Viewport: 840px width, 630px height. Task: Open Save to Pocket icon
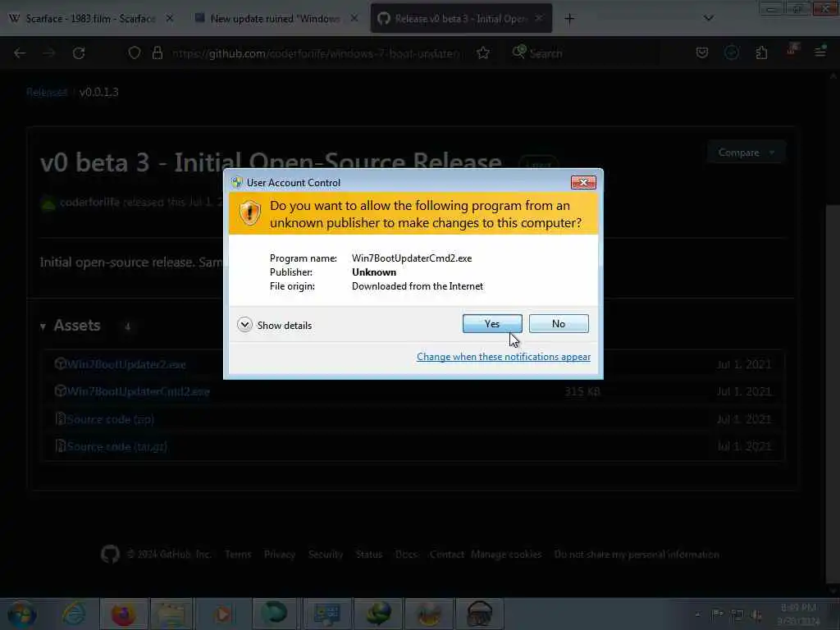pyautogui.click(x=702, y=52)
